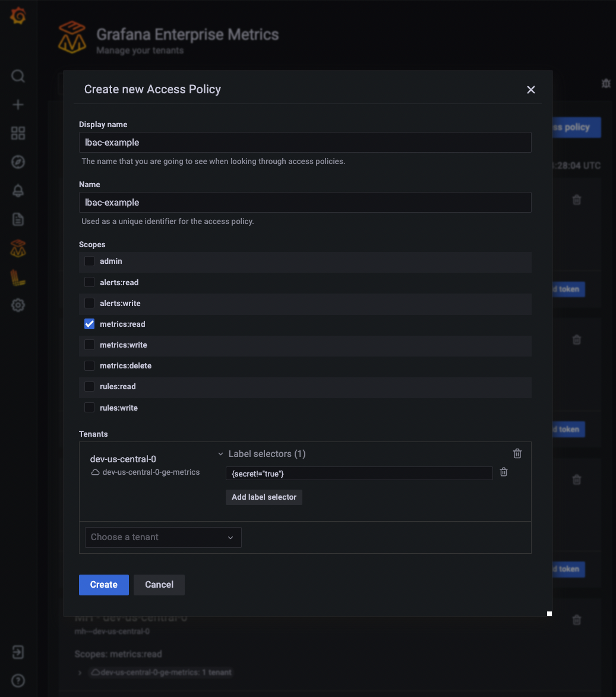Open Configuration via the gear icon
The width and height of the screenshot is (616, 697).
pos(18,305)
